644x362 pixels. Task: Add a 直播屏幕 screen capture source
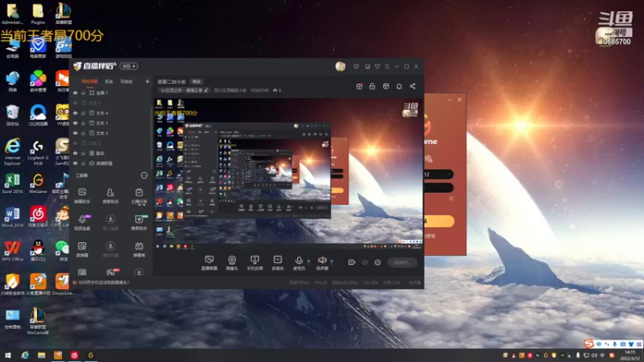coord(209,263)
